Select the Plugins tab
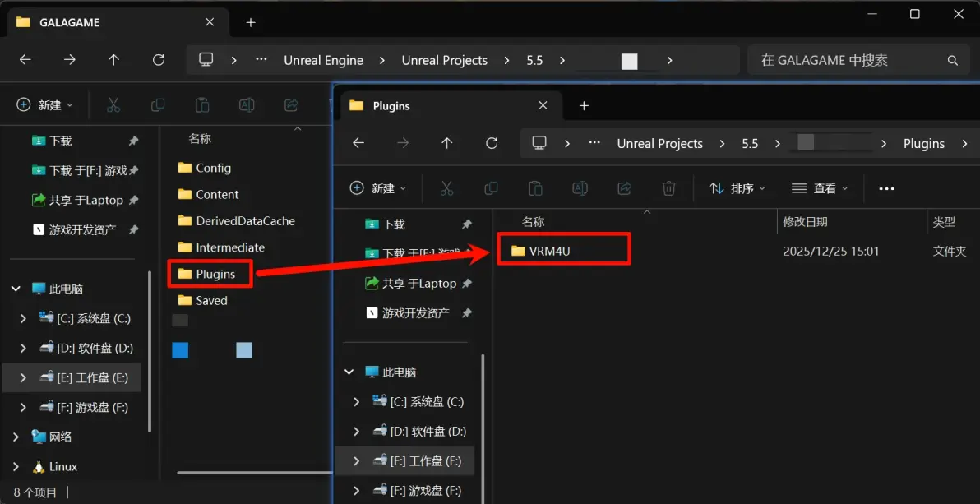 pos(450,106)
